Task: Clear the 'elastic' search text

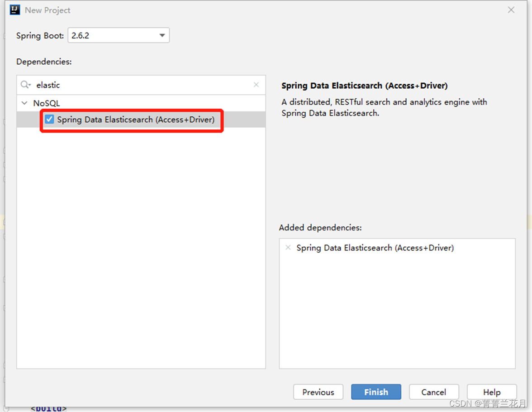Action: [256, 85]
